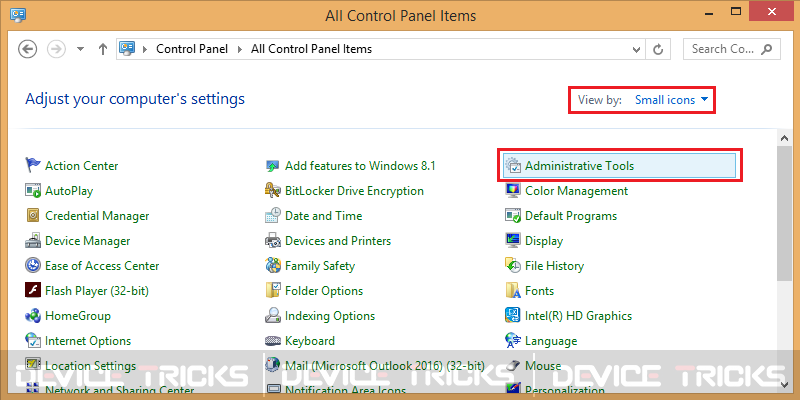Expand the address bar history dropdown
Viewport: 800px width, 400px height.
point(636,49)
